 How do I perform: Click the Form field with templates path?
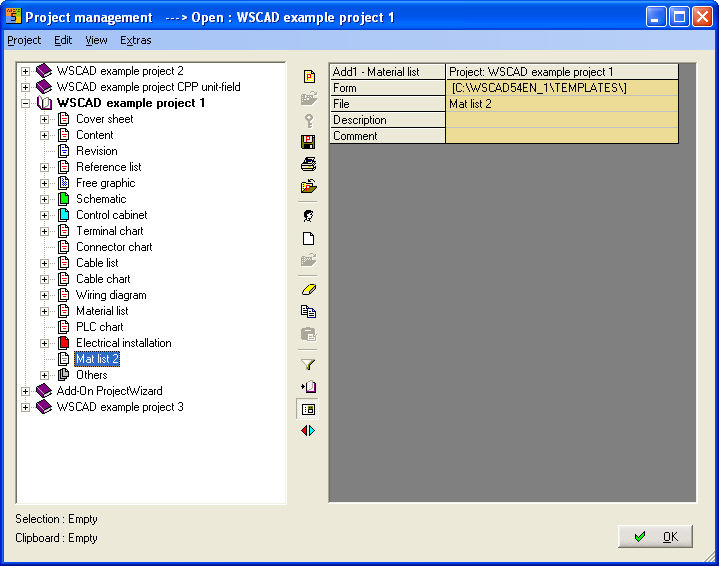(x=562, y=88)
